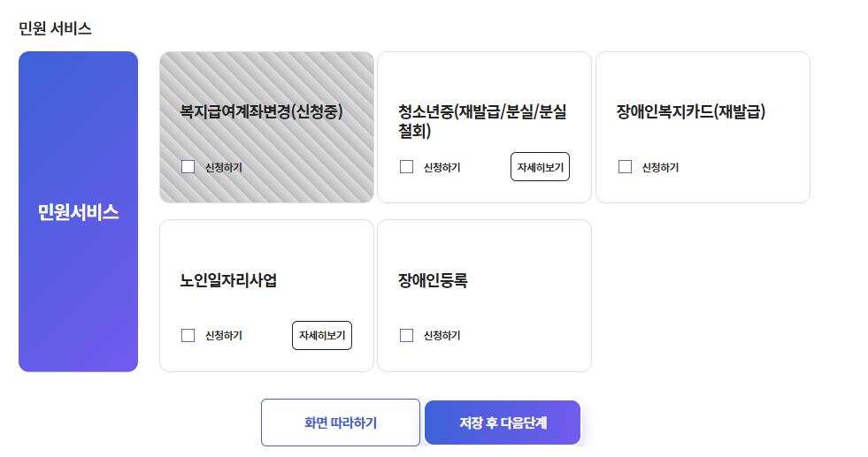Screen dimensions: 868x457
Task: Click the 장애인복지카드(재발급) card title
Action: (691, 111)
